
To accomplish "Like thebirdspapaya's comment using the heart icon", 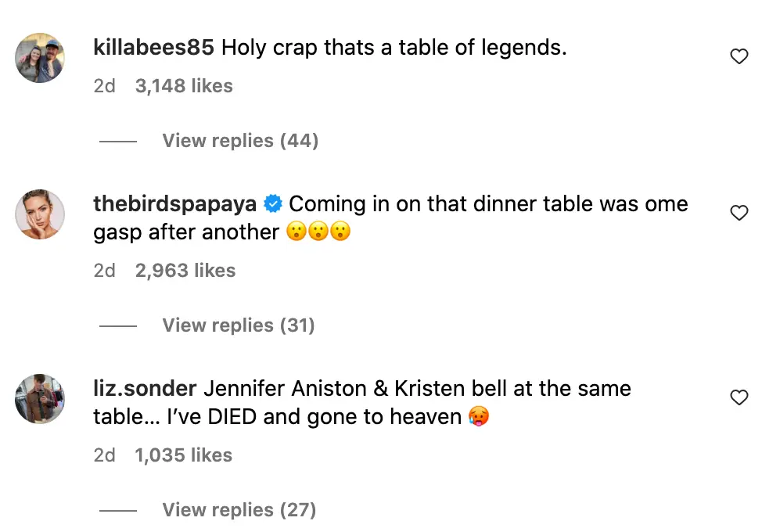I will click(739, 212).
